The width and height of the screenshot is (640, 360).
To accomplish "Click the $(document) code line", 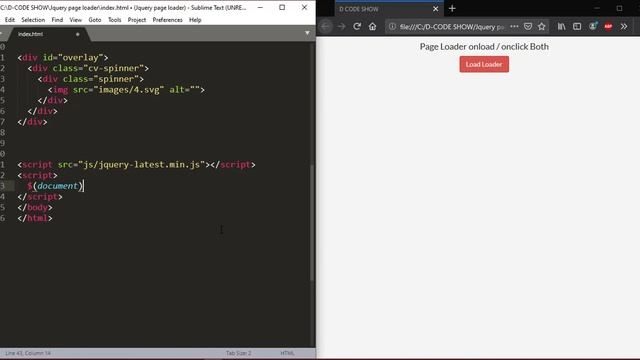I will pos(55,186).
